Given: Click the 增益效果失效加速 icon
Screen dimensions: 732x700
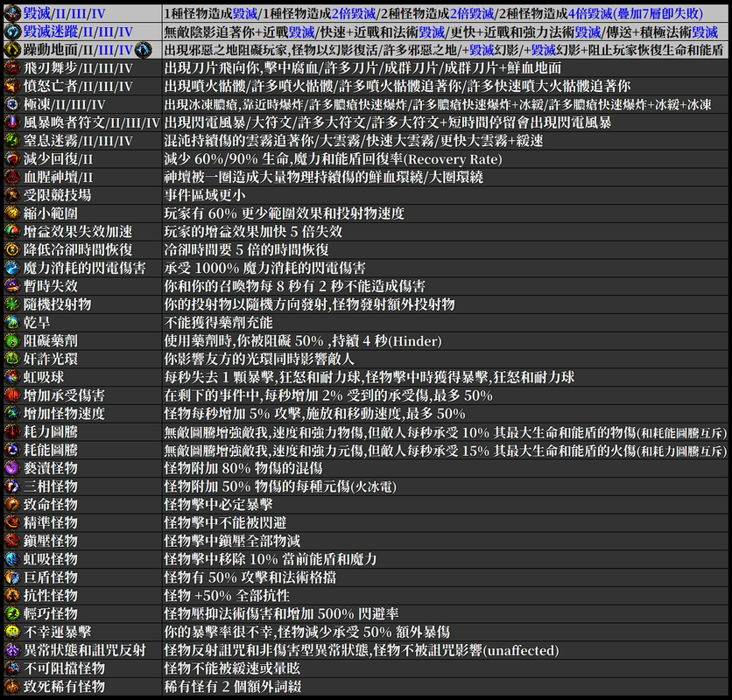Looking at the screenshot, I should point(12,232).
